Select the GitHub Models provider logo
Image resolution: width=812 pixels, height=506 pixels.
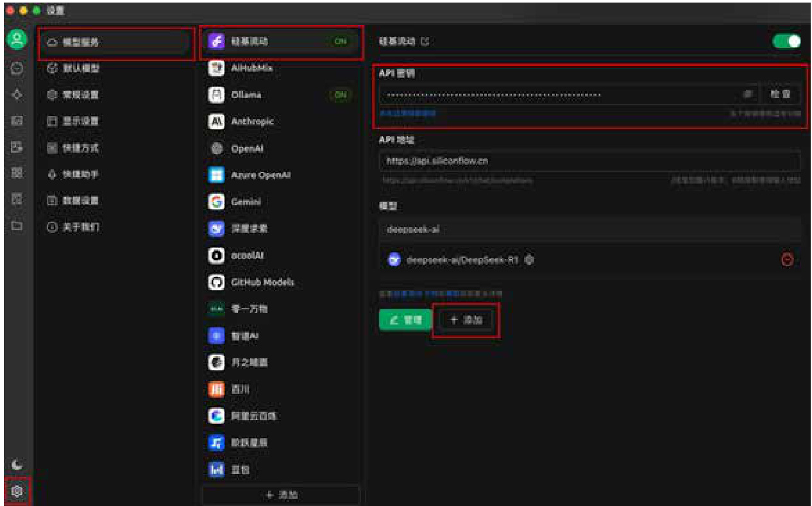pos(217,282)
